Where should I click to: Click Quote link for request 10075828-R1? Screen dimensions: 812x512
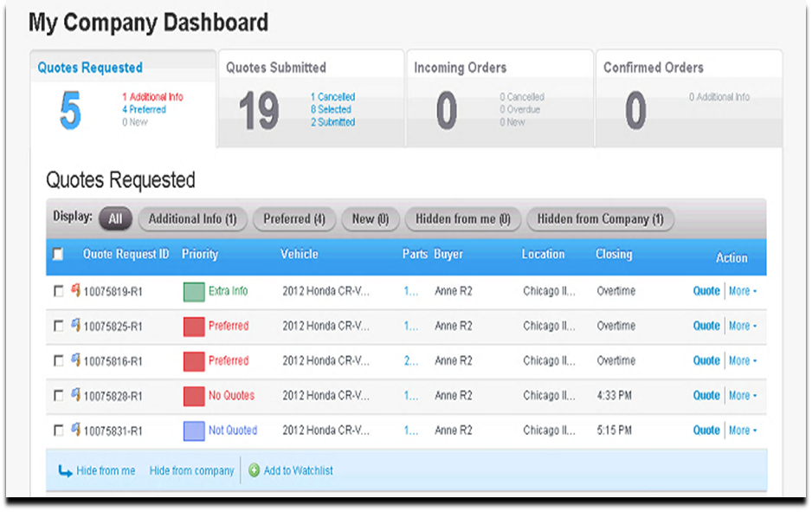click(x=706, y=395)
